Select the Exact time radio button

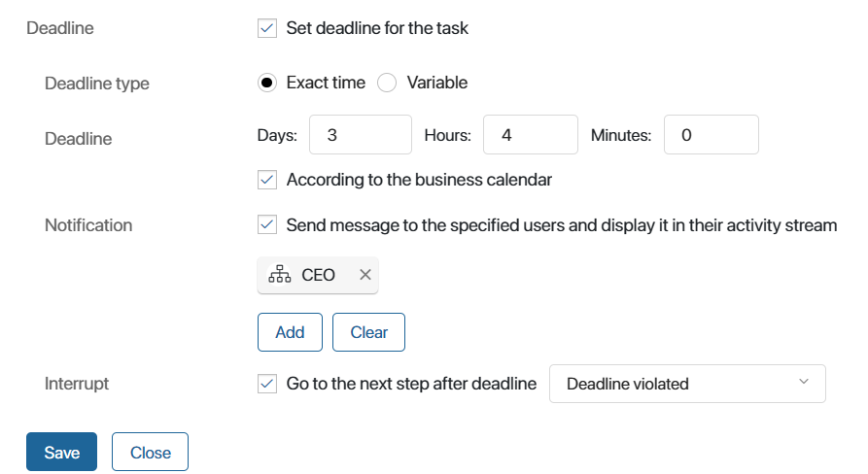coord(267,83)
